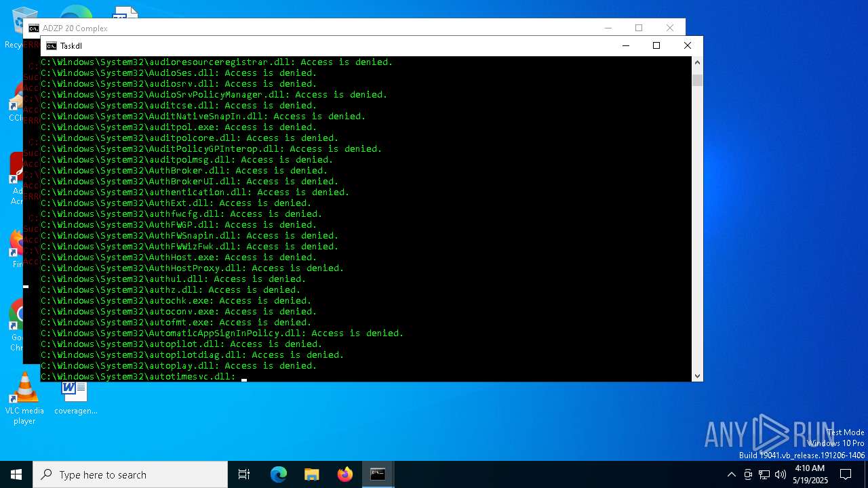Click the AutomaticAppSignInPolicy.dll line
This screenshot has width=868, height=488.
click(222, 333)
